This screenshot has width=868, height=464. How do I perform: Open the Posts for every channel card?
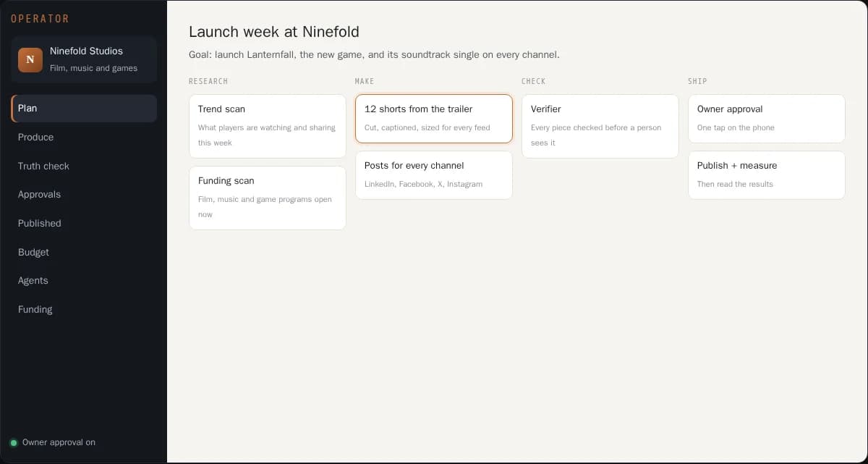434,175
